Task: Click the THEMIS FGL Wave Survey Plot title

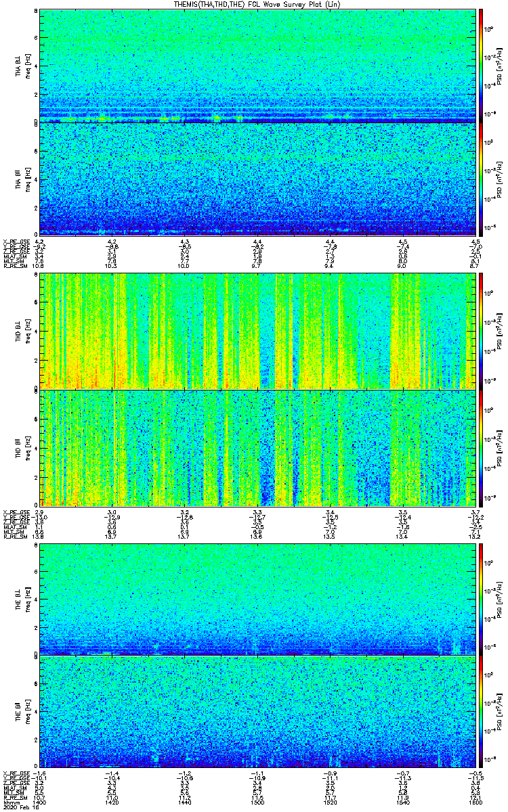Action: coord(258,4)
